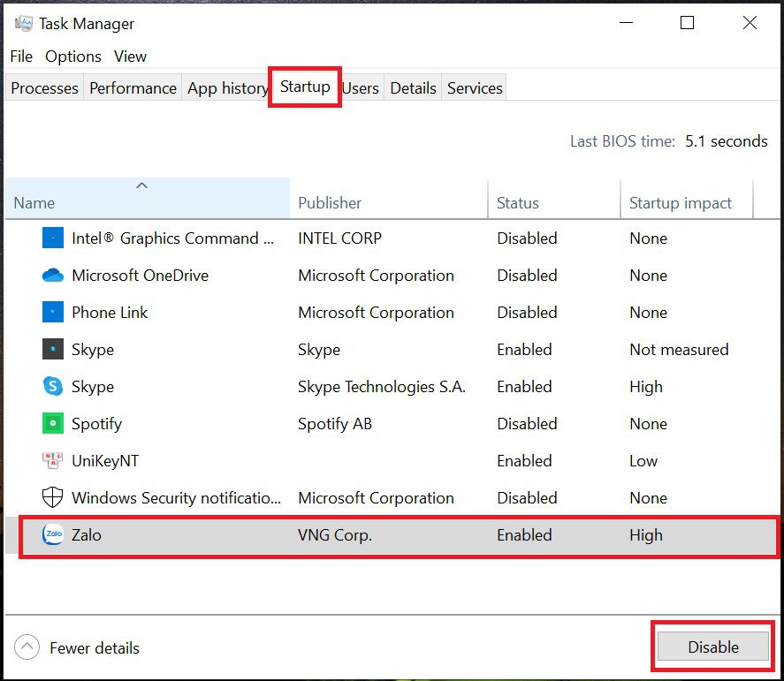Click the Windows Security shield icon
The height and width of the screenshot is (681, 784).
(x=52, y=497)
